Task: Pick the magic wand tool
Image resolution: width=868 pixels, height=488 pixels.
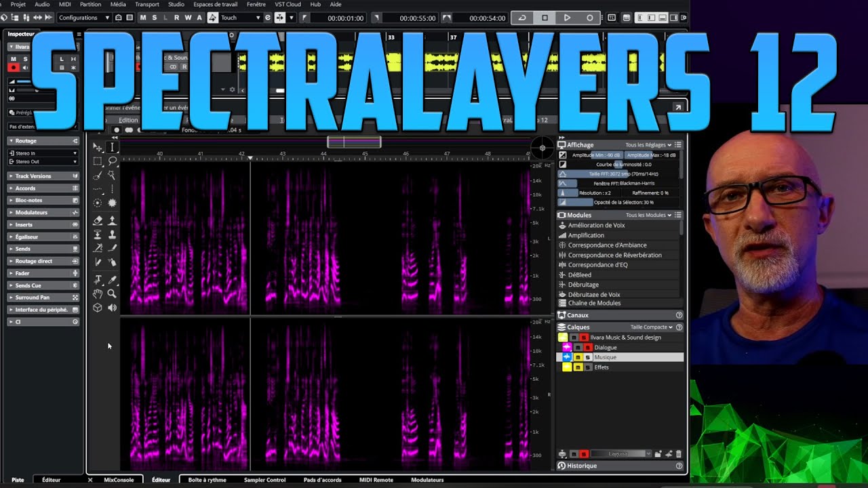Action: coord(113,176)
